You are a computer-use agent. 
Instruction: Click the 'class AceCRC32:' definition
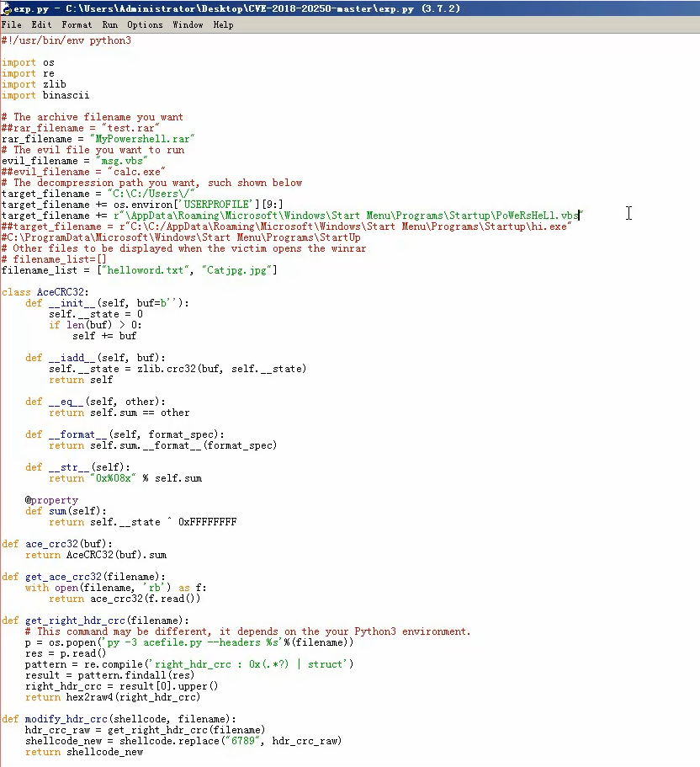click(x=45, y=292)
